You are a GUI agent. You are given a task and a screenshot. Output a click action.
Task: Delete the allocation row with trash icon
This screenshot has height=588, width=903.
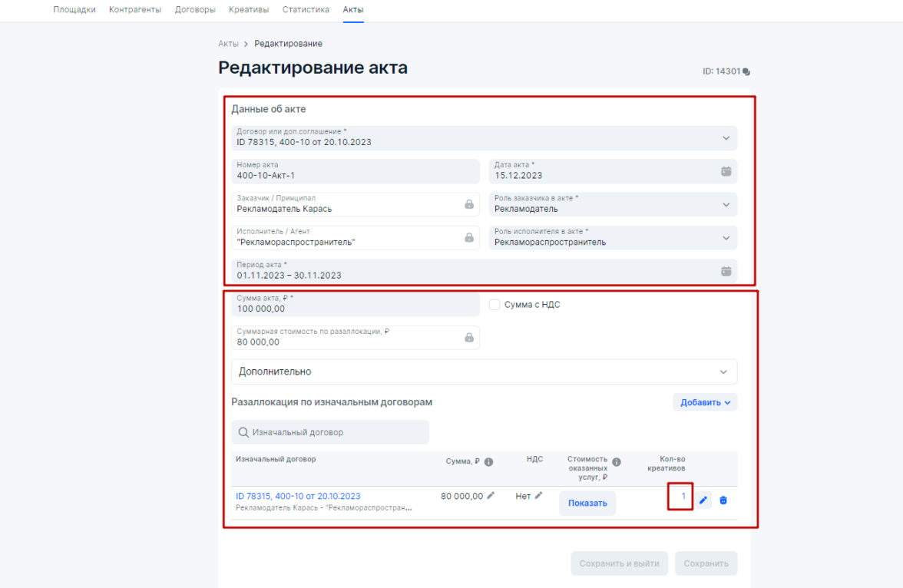point(723,500)
